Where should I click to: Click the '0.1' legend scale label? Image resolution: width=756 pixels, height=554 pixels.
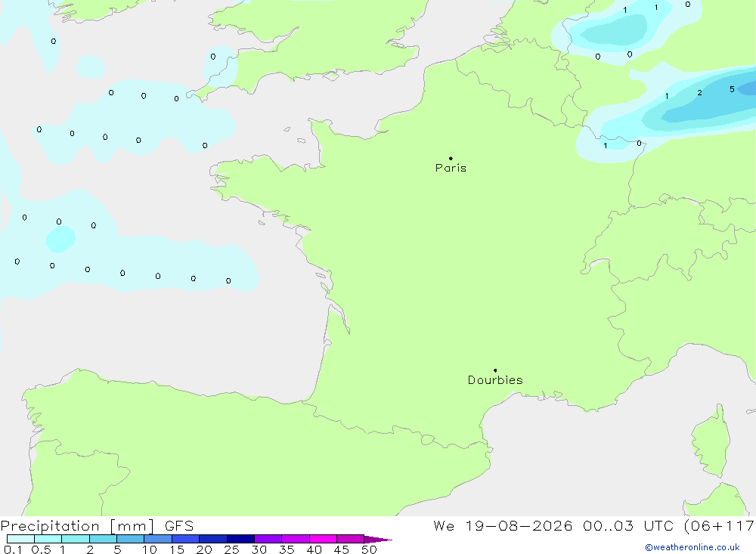click(x=13, y=549)
